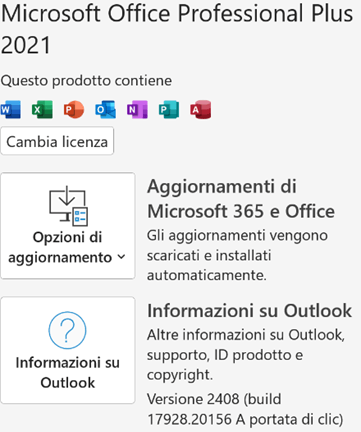The image size is (361, 432).
Task: Select the purple OneNote icon
Action: tap(137, 109)
